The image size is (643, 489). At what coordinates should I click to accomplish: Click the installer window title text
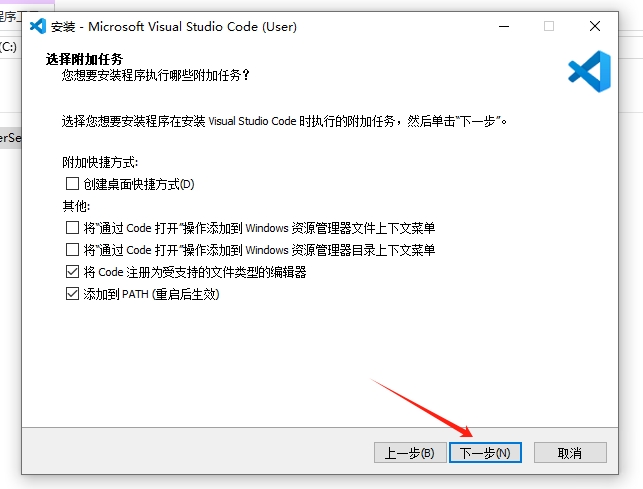point(173,27)
